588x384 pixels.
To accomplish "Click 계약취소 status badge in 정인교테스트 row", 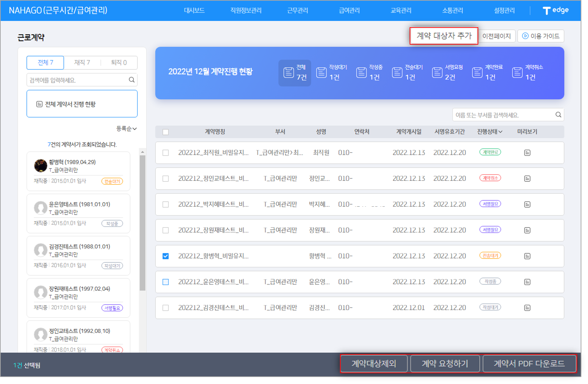I will pyautogui.click(x=490, y=178).
